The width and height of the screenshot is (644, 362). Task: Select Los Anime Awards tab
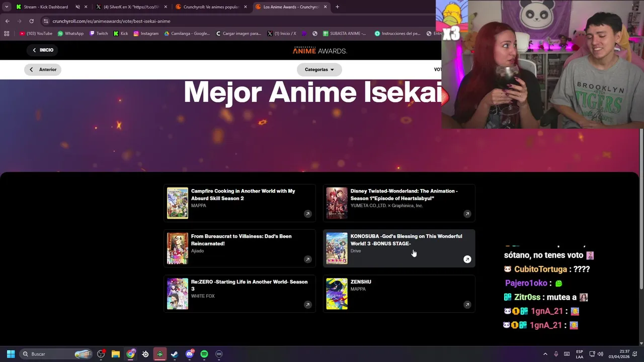291,7
